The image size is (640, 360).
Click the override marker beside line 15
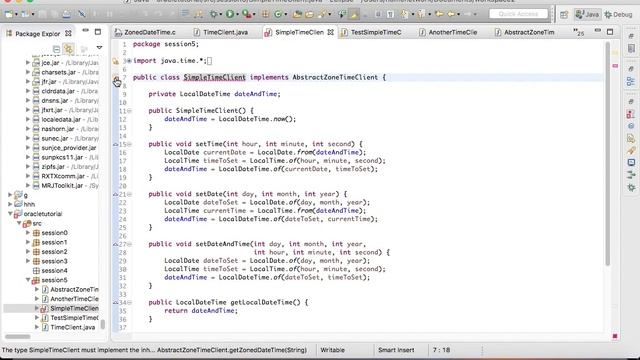click(116, 144)
